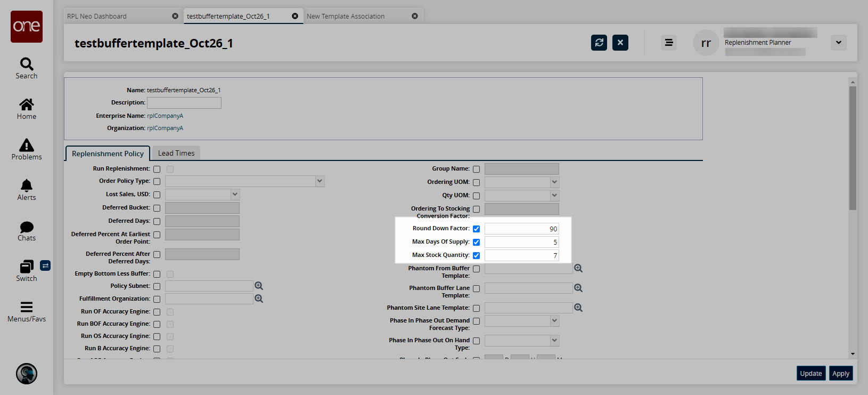Expand the user profile dropdown arrow

click(839, 43)
